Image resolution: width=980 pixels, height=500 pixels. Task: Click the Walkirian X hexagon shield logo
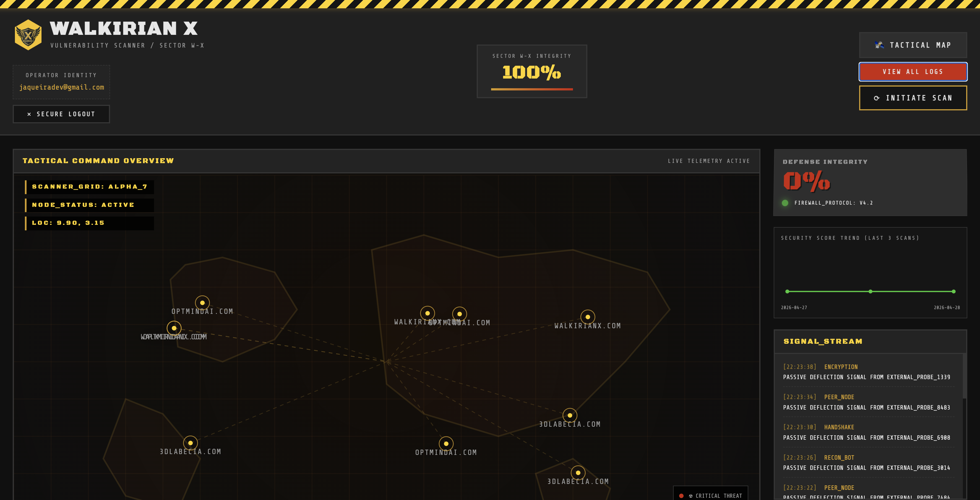click(x=28, y=35)
